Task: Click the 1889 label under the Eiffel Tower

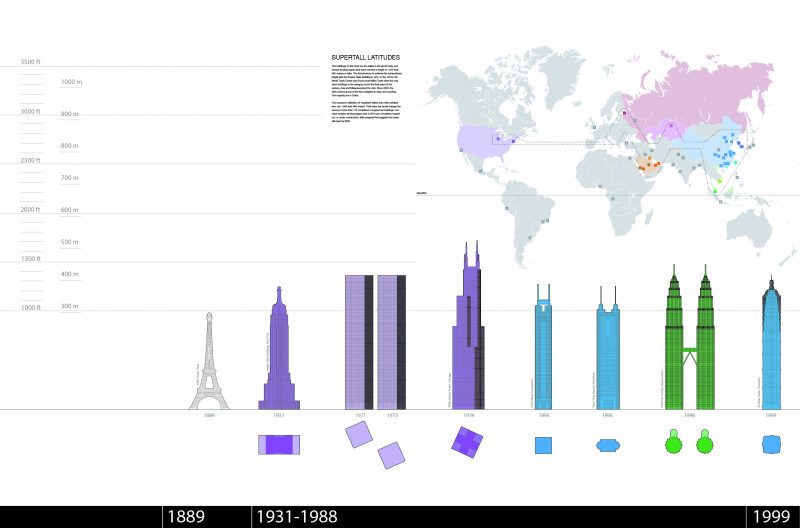Action: click(209, 416)
